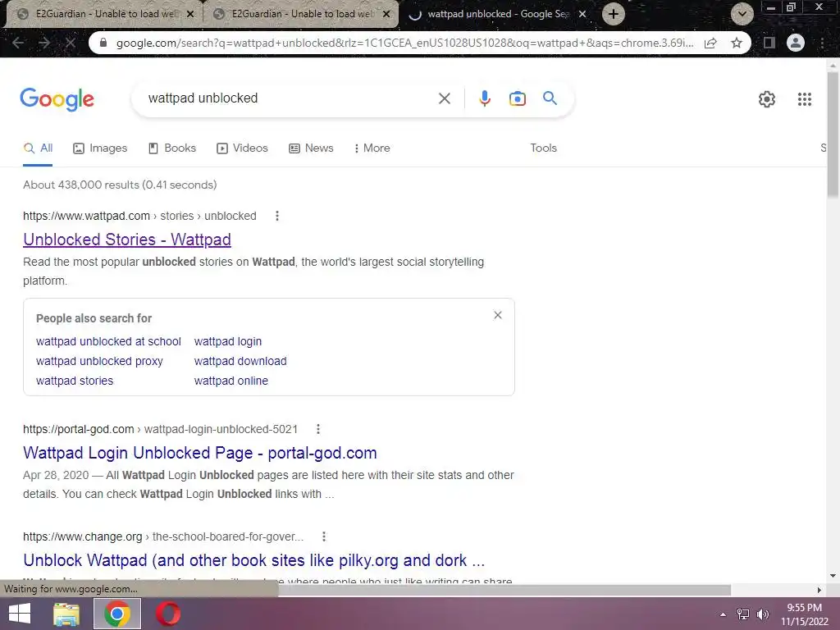Image resolution: width=840 pixels, height=630 pixels.
Task: Select the All results tab
Action: 38,148
